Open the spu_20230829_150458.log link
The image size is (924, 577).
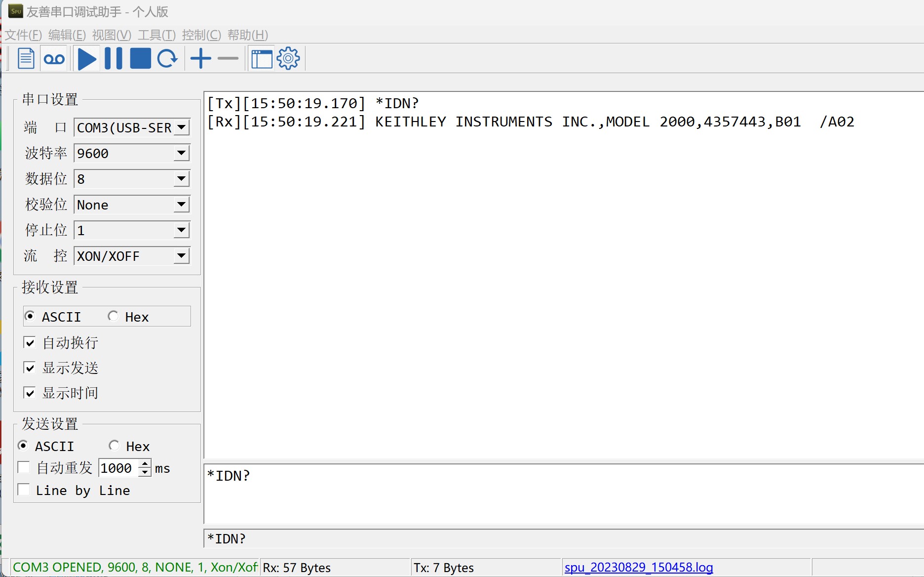coord(639,567)
